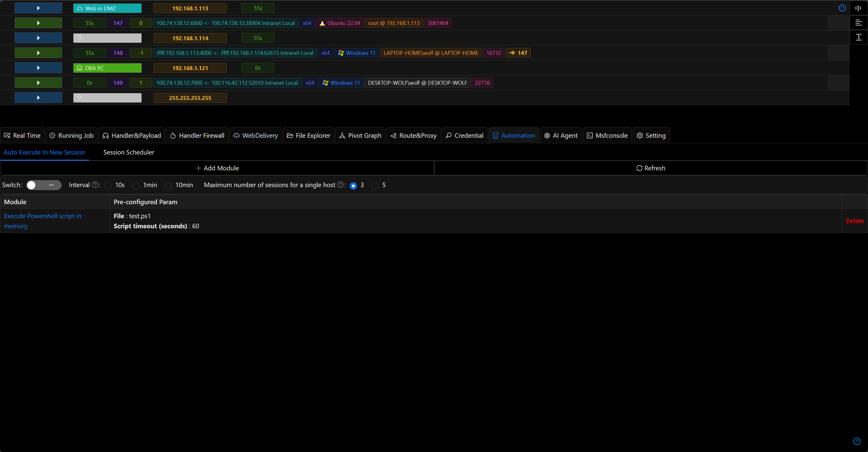Click the vertical resize icon in right sidebar

(x=858, y=37)
